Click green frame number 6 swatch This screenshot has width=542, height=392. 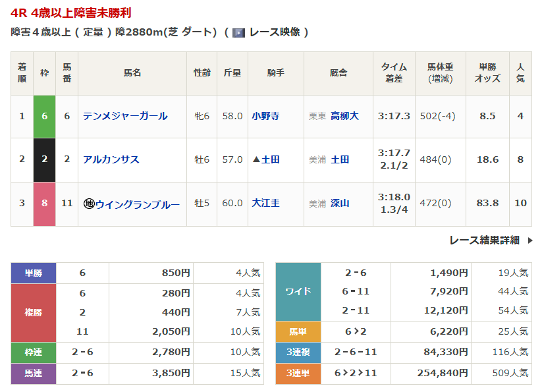point(45,116)
